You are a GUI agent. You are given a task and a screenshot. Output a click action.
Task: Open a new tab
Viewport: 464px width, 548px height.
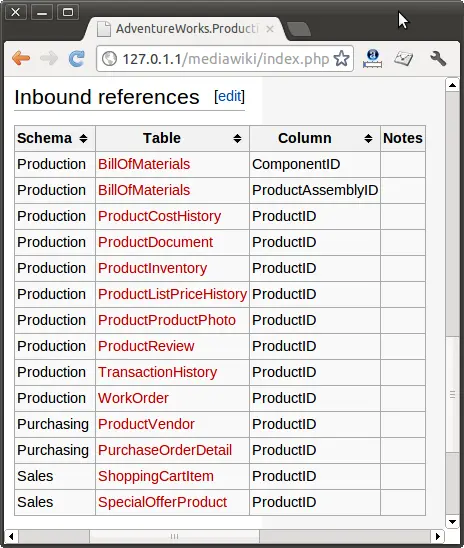point(299,29)
